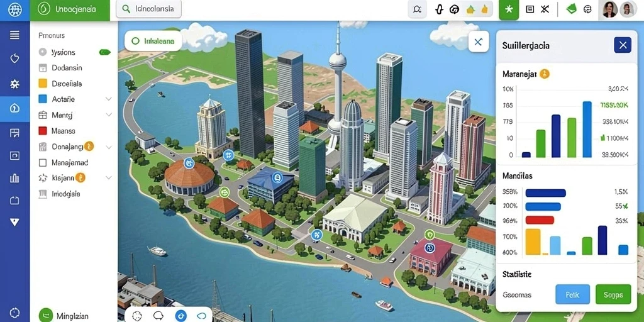Click the map marker on the orange dome building
Viewport: 644px width, 322px height.
tap(189, 163)
